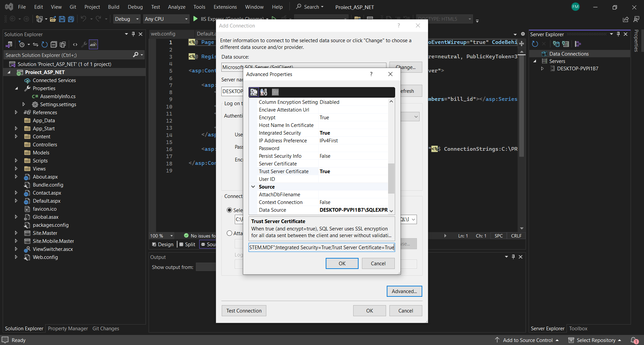644x345 pixels.
Task: Click the Save All toolbar icon
Action: click(x=71, y=19)
